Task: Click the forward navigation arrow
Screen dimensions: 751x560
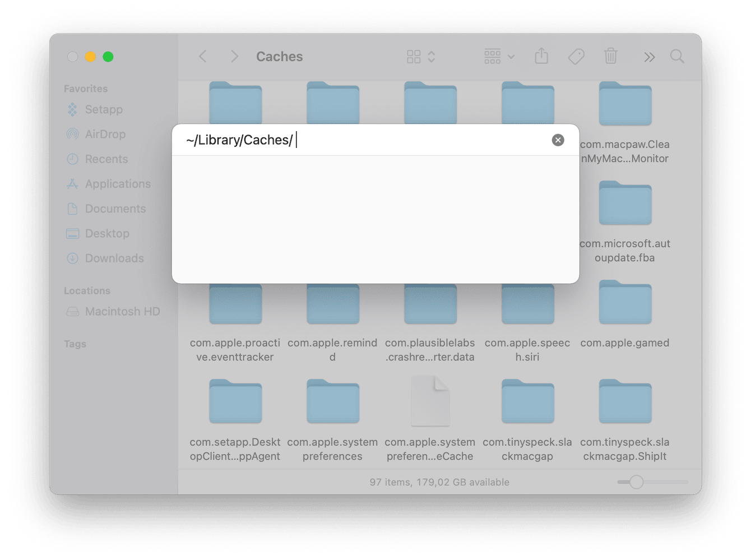Action: (x=234, y=56)
